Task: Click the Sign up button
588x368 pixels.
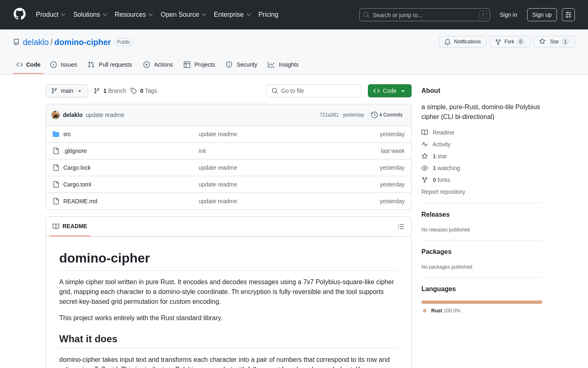Action: [542, 15]
